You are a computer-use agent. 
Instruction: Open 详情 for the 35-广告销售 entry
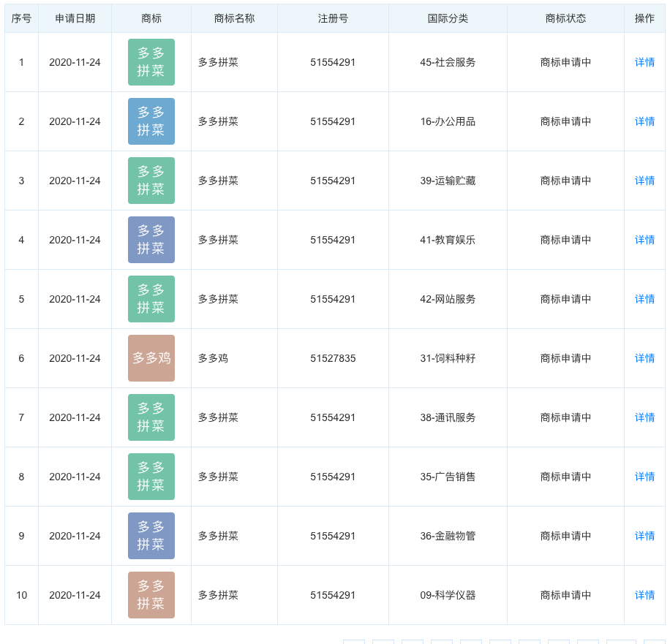[644, 477]
